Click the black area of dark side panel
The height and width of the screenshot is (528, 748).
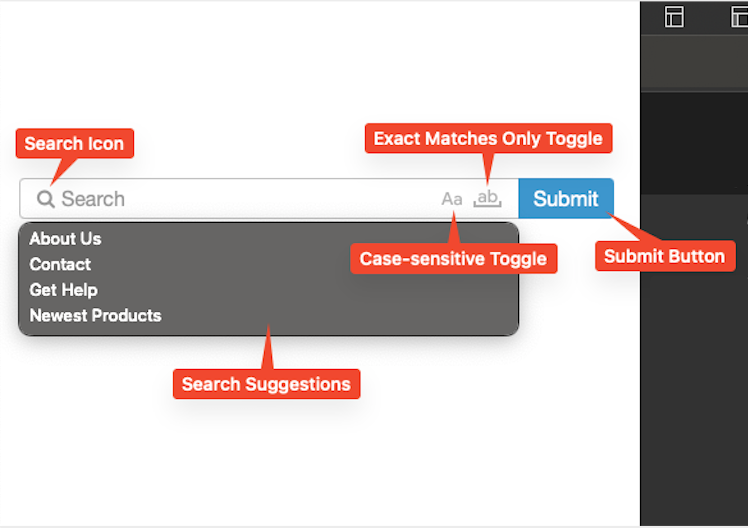coord(694,143)
